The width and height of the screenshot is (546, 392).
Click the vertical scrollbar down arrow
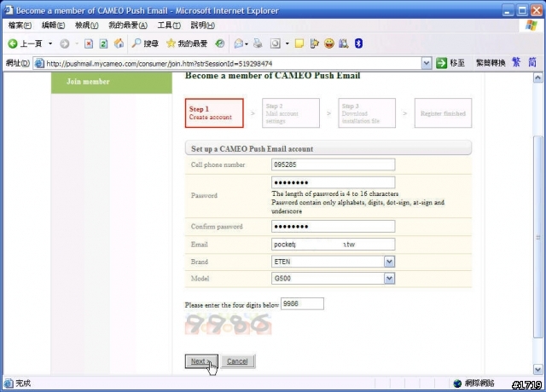click(x=537, y=369)
